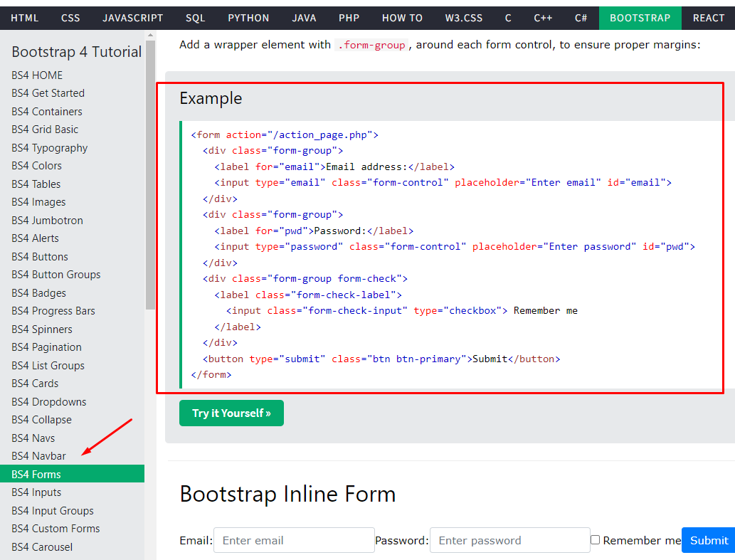735x560 pixels.
Task: Open W3.CSS in the top navbar
Action: pos(464,18)
